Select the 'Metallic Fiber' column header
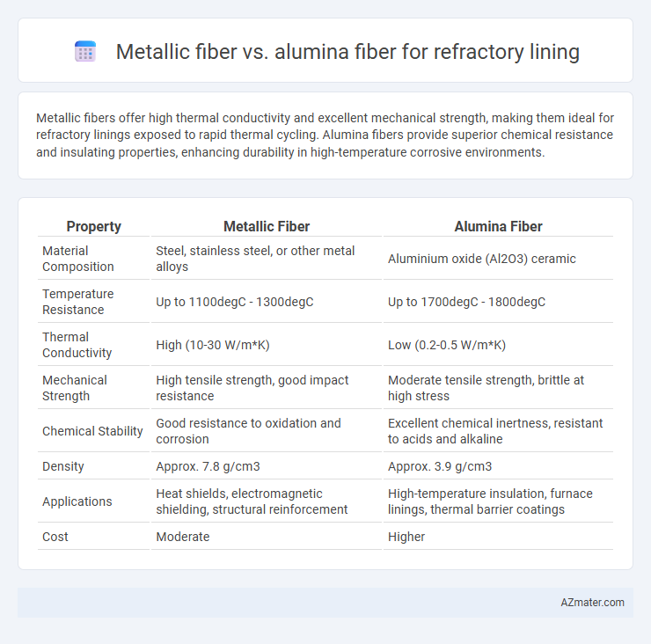The image size is (651, 644). point(267,226)
